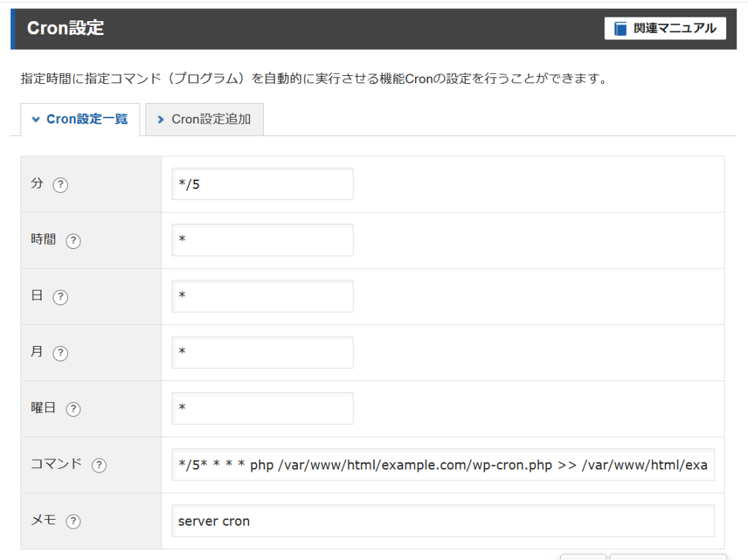Click the blue manual book icon

(620, 28)
